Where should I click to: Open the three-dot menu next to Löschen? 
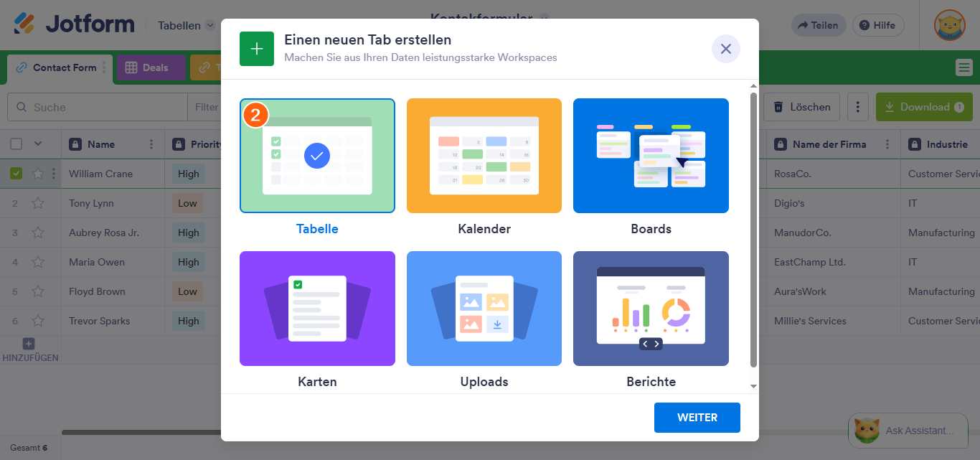[858, 106]
